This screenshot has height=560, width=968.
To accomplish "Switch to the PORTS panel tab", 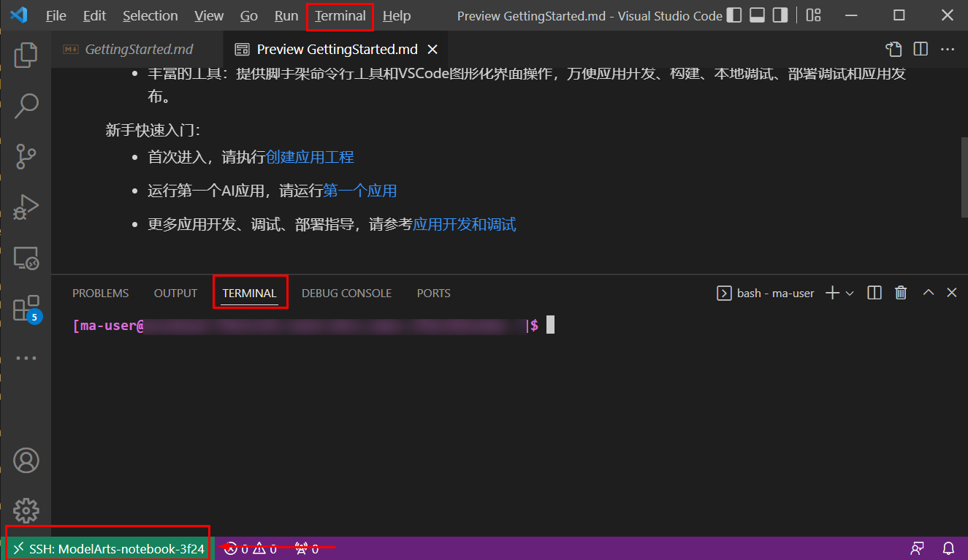I will point(433,293).
